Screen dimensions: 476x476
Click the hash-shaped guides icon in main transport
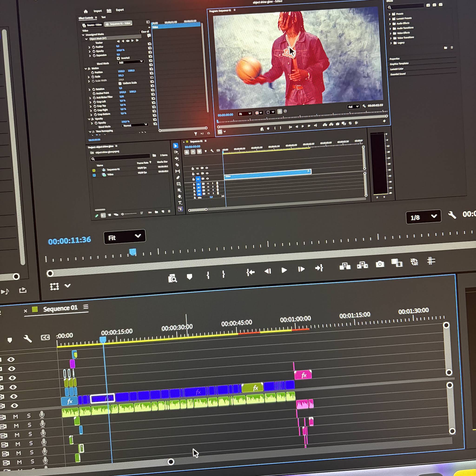(x=431, y=261)
